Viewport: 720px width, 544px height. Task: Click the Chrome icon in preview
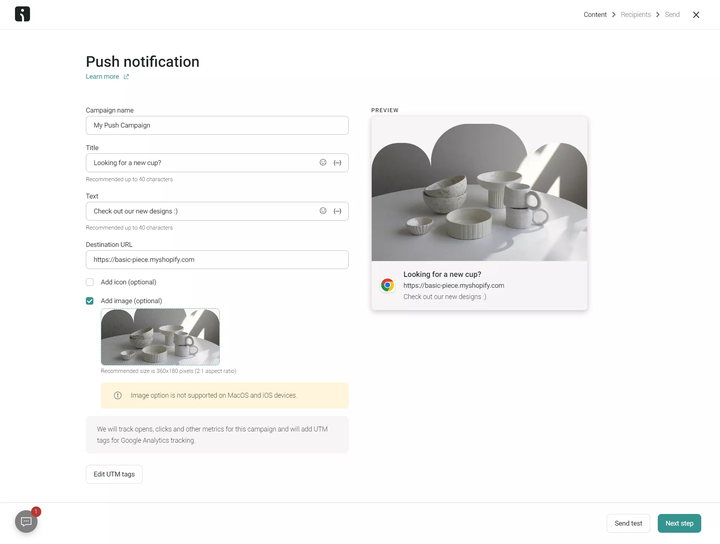(387, 285)
